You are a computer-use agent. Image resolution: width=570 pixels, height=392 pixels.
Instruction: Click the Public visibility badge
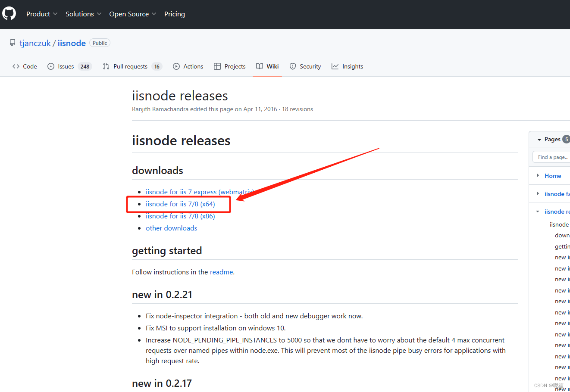(x=100, y=43)
